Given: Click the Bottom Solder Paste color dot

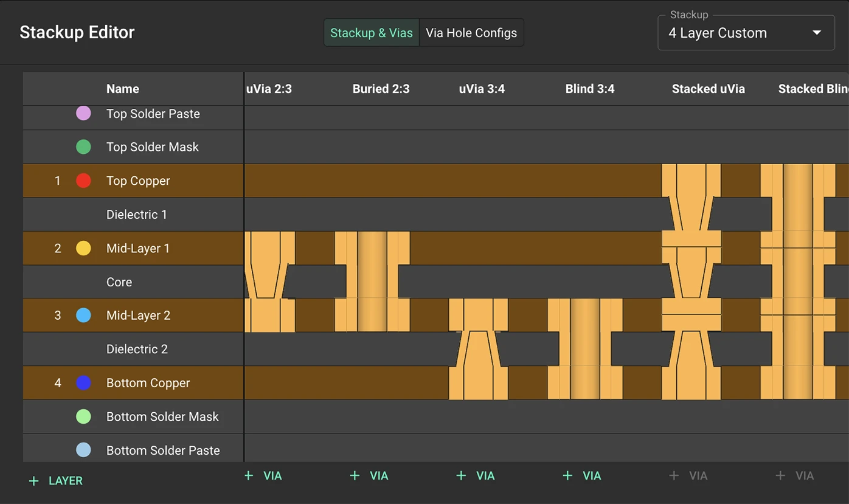Looking at the screenshot, I should (83, 450).
